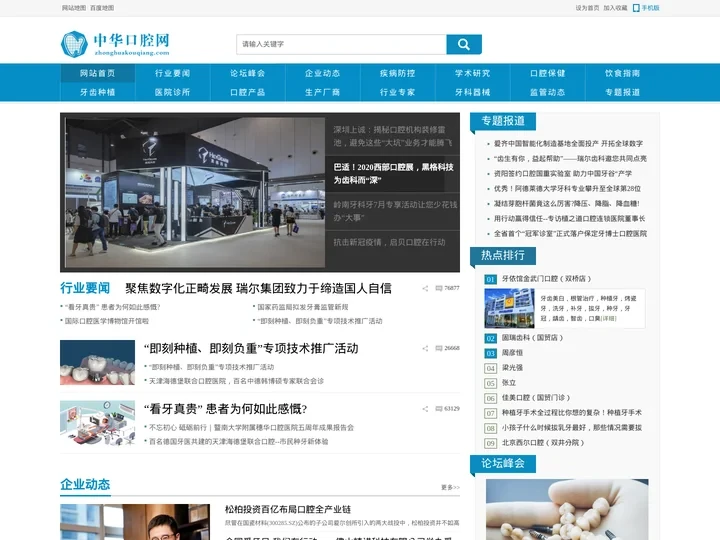Click 佳美口腔（国贸门诊） ranking entry
Image resolution: width=720 pixels, height=540 pixels.
tap(536, 398)
